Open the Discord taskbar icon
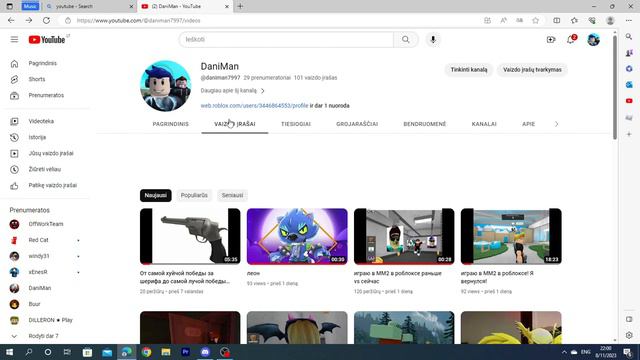 pyautogui.click(x=205, y=352)
